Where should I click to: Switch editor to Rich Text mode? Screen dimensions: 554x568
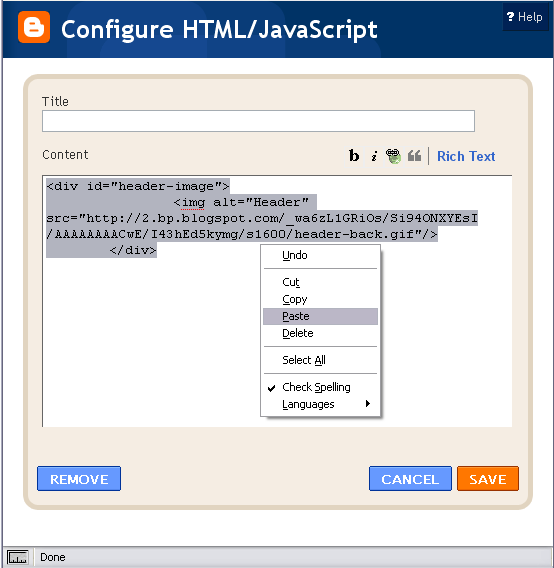point(466,156)
